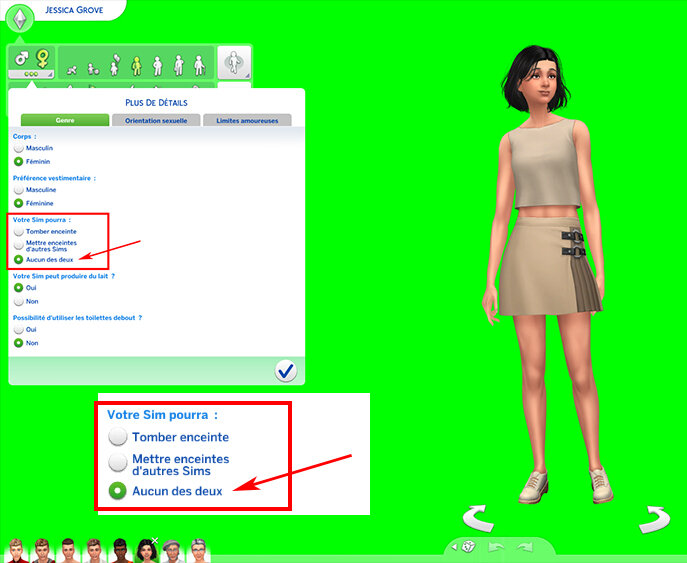
Task: Click the Votre Sim peut produire du lait label
Action: [64, 276]
